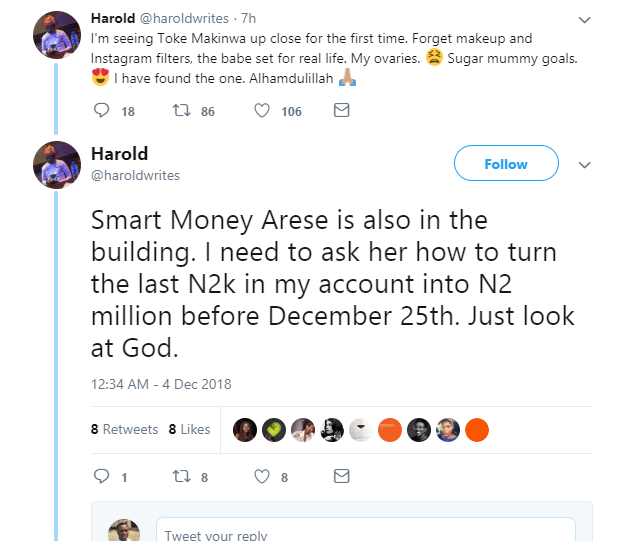This screenshot has height=541, width=630.
Task: Expand options chevron beside Follow button
Action: point(585,165)
